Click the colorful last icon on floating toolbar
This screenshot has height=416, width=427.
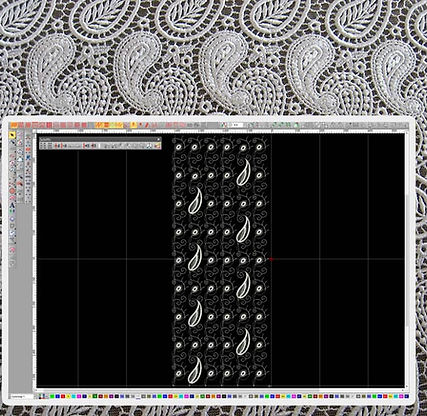click(158, 146)
